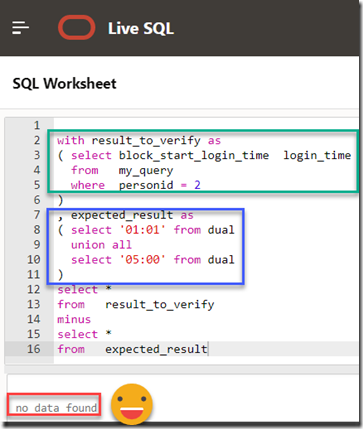Click the 'minus' keyword on line 14
Viewport: 363px width, 429px height.
(x=74, y=319)
